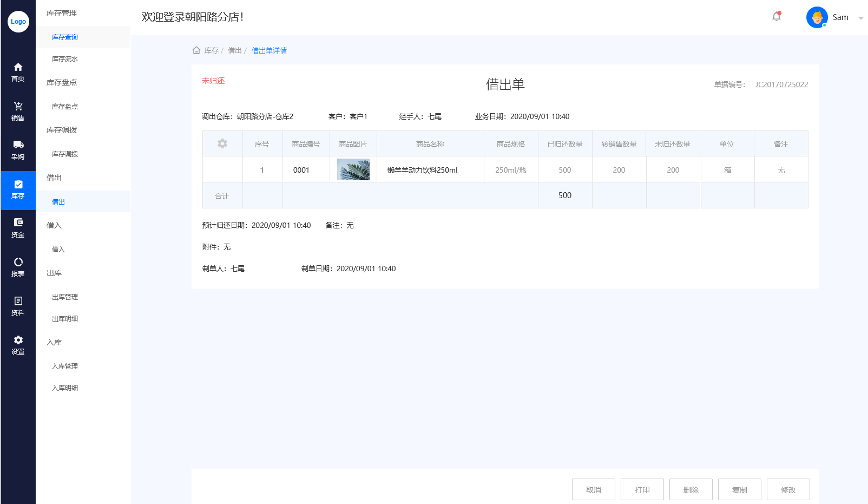Click 借出单详情 breadcrumb item
The width and height of the screenshot is (868, 504).
pyautogui.click(x=269, y=50)
